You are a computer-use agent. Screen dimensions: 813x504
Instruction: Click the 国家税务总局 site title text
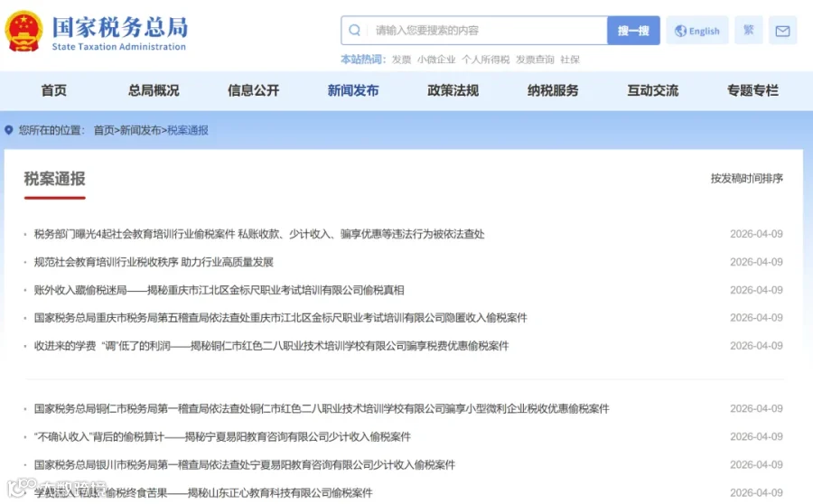(120, 27)
